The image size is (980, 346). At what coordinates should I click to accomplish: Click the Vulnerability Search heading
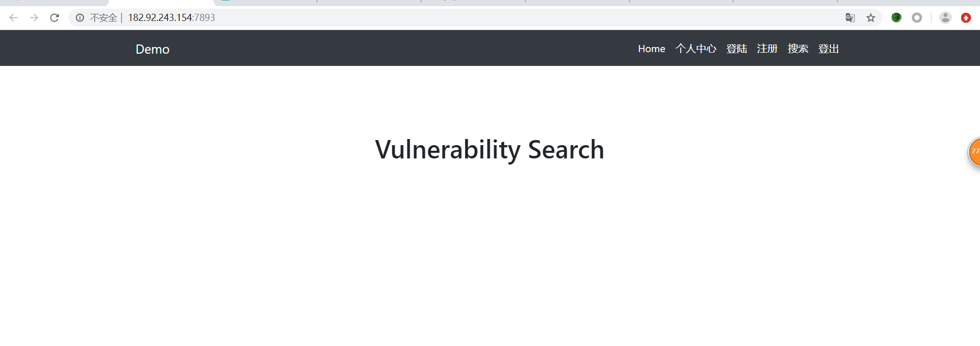(x=490, y=150)
